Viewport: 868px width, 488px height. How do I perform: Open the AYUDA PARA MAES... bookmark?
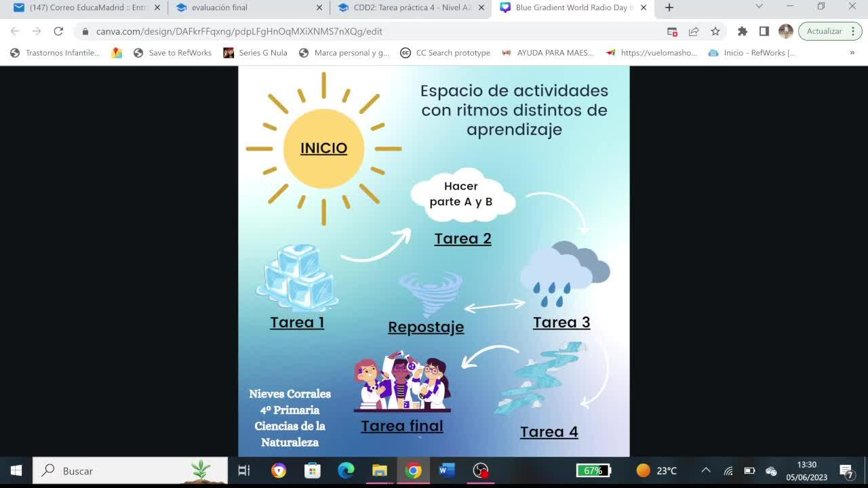[x=547, y=53]
